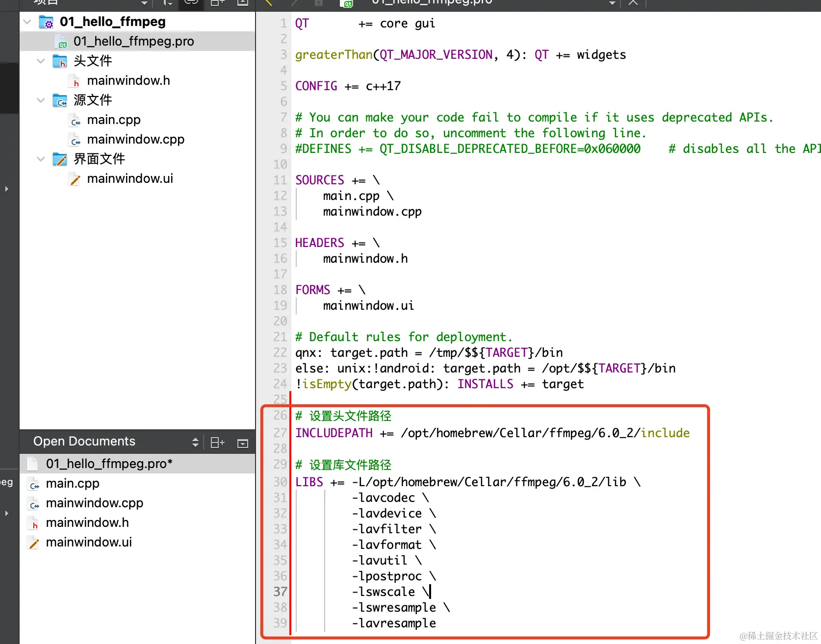Image resolution: width=821 pixels, height=644 pixels.
Task: Click the 源文件 source folder icon
Action: coord(60,100)
